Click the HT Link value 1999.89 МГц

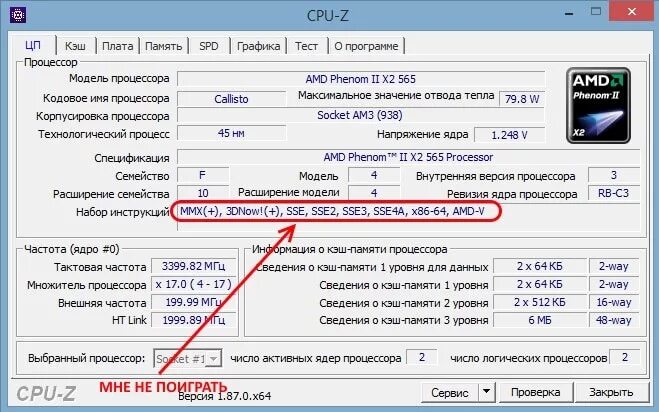click(193, 320)
